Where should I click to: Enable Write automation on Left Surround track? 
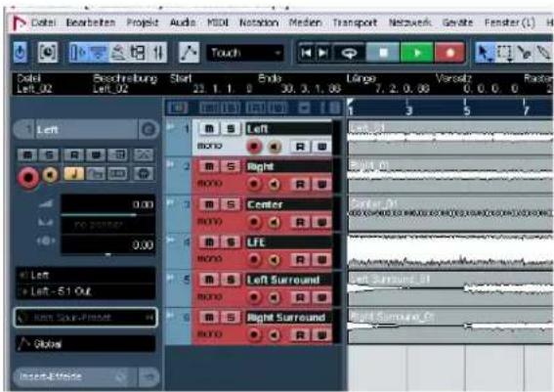(x=321, y=297)
